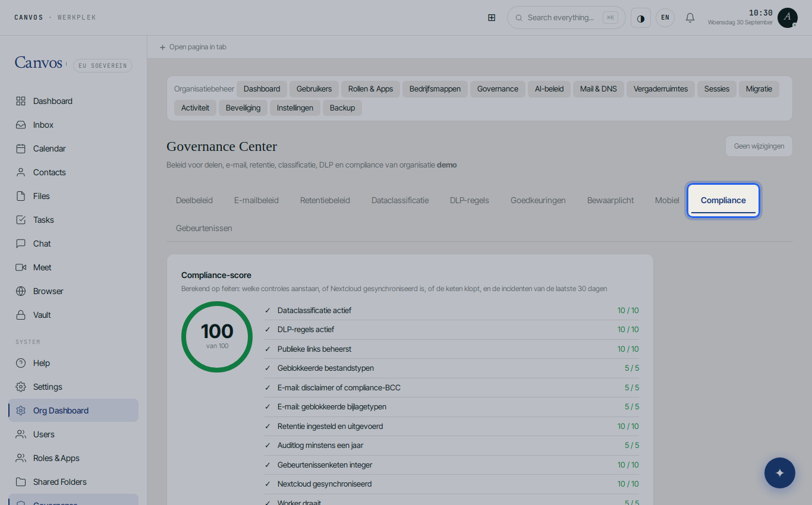Switch language with the EN button
This screenshot has width=812, height=505.
[x=665, y=18]
